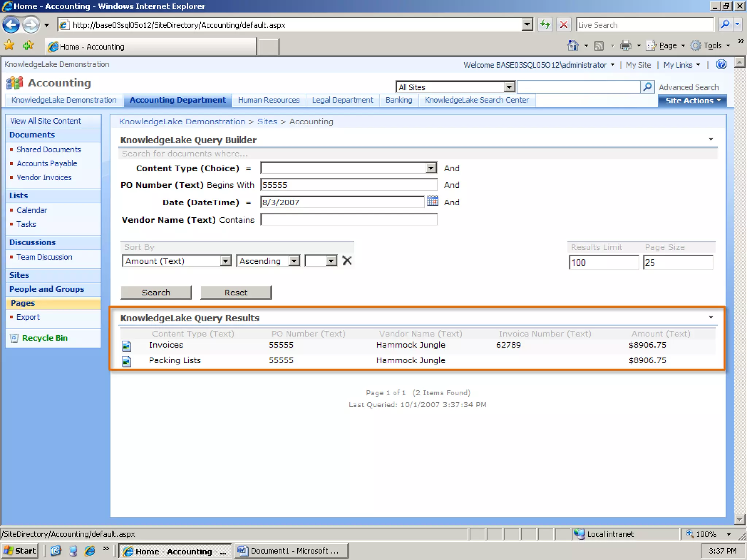
Task: Click the browser Refresh icon
Action: coord(545,25)
